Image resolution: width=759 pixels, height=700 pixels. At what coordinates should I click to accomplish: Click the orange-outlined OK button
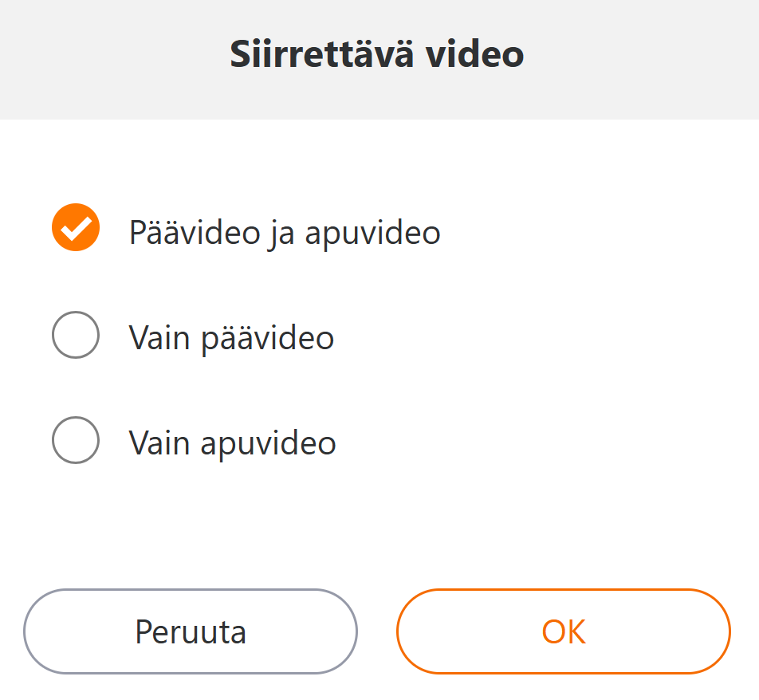coord(563,631)
